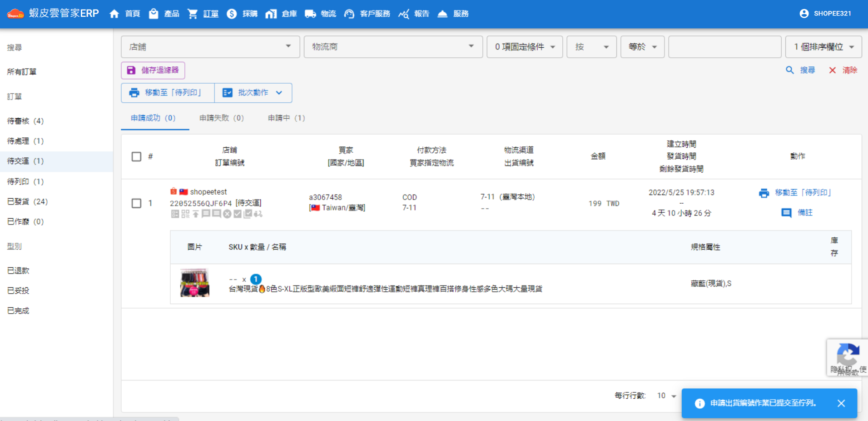The width and height of the screenshot is (868, 421).
Task: Select 待審核 (4) in the sidebar
Action: tap(56, 121)
